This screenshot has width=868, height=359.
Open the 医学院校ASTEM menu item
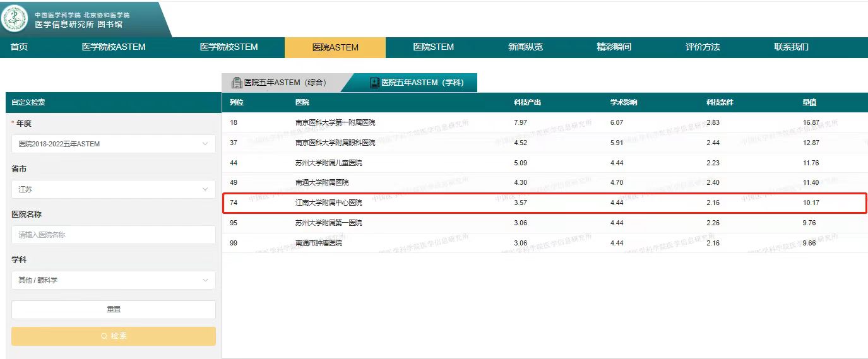(114, 47)
